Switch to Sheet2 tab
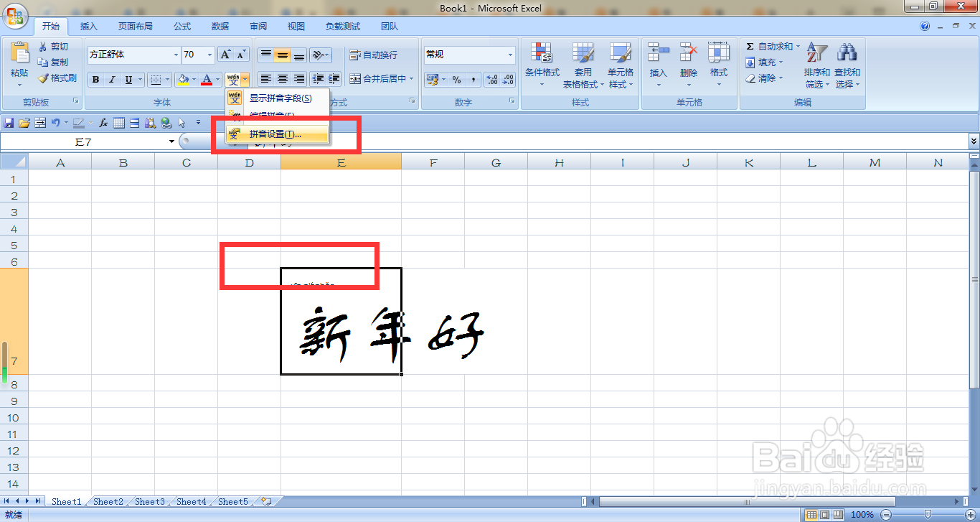980x522 pixels. point(108,502)
